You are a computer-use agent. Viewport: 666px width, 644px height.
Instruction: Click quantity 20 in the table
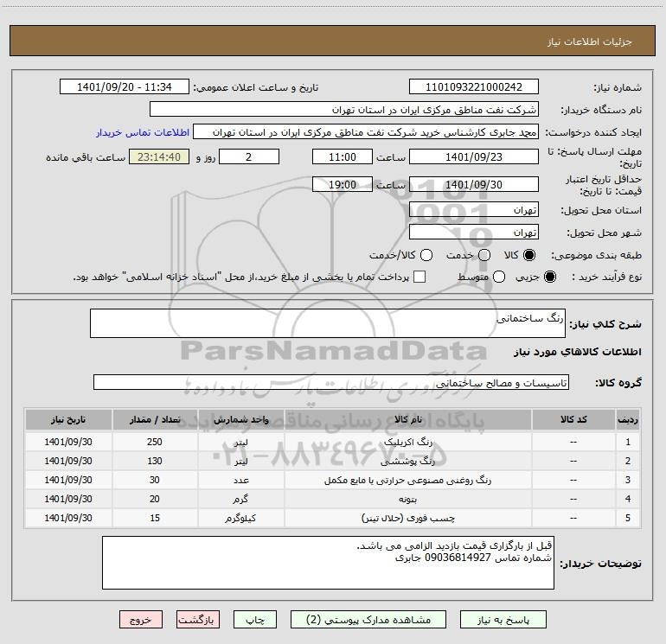click(x=155, y=500)
